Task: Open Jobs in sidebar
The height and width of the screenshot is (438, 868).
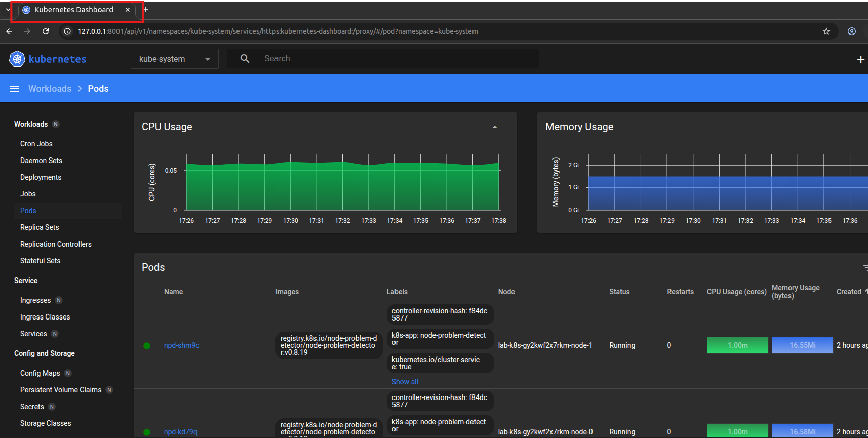Action: (x=28, y=194)
